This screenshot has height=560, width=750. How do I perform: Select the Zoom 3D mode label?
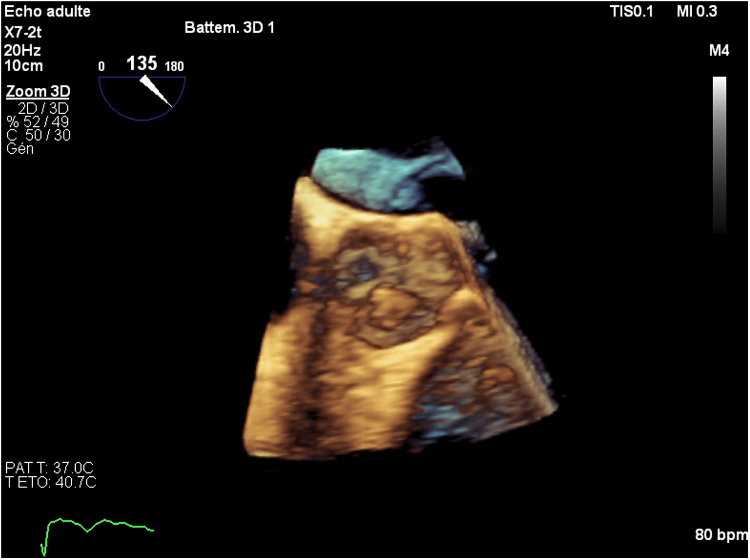(x=38, y=91)
